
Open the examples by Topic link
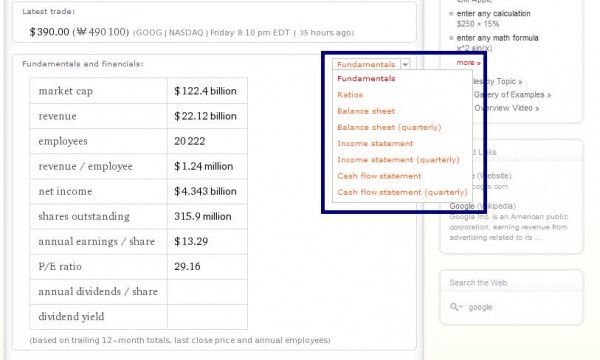[x=498, y=81]
